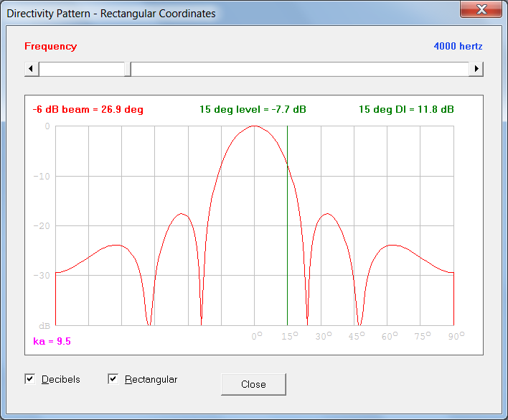
Task: Click the frequency scrollbar right arrow
Action: coord(476,69)
